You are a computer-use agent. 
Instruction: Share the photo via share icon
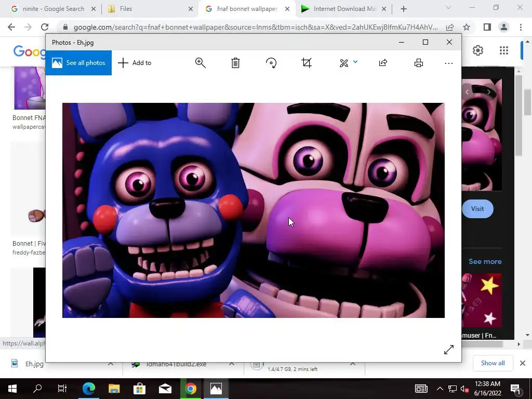pyautogui.click(x=383, y=63)
